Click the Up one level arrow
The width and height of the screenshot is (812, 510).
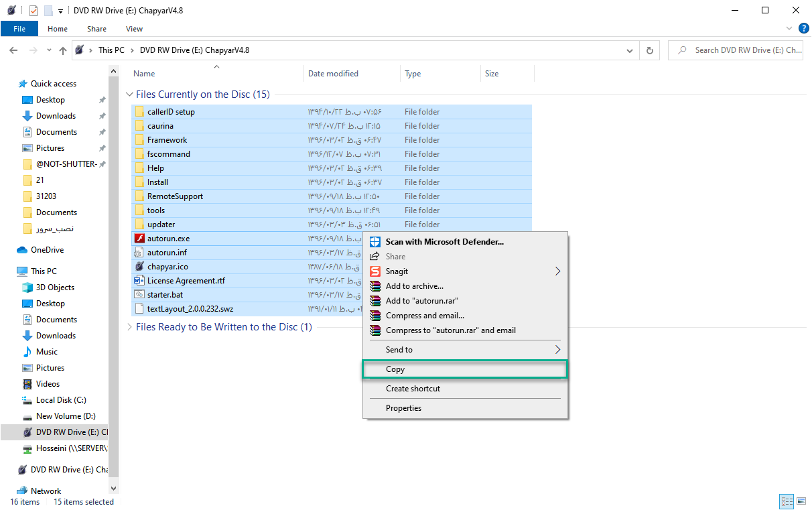63,50
